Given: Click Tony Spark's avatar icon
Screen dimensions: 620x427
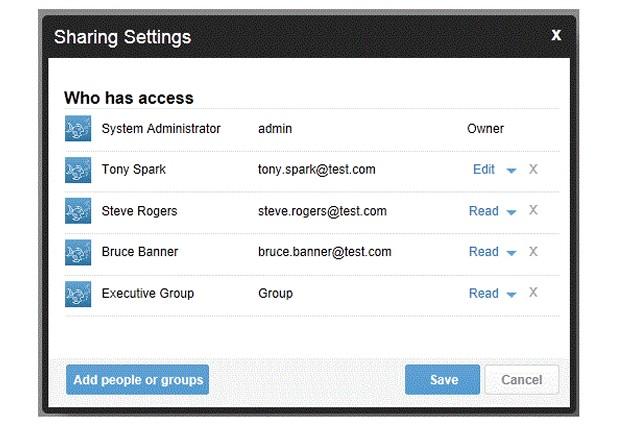Looking at the screenshot, I should (x=78, y=170).
